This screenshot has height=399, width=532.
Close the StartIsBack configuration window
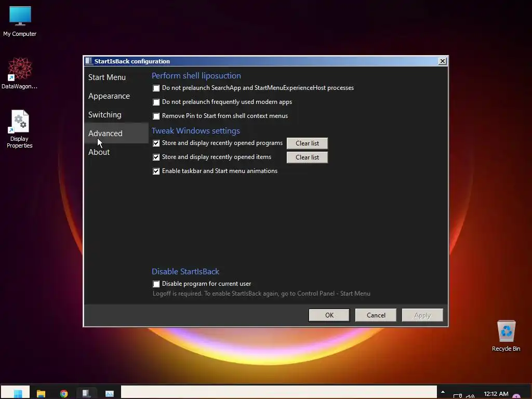coord(443,61)
